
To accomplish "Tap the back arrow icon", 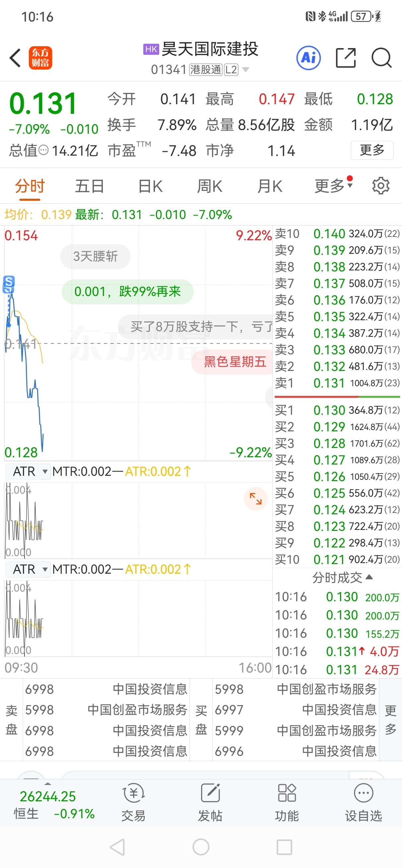I will pyautogui.click(x=15, y=58).
